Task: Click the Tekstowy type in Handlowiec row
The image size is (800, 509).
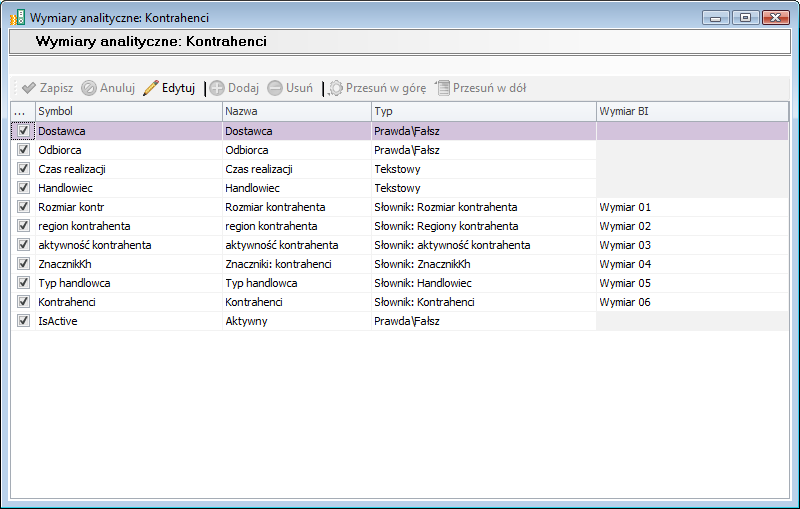Action: (484, 188)
